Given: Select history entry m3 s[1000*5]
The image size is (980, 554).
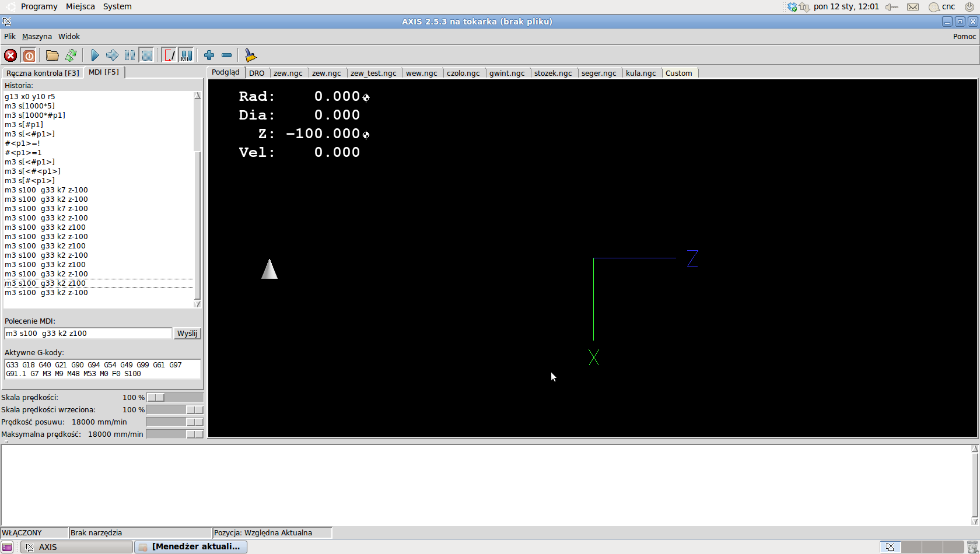Looking at the screenshot, I should (30, 106).
